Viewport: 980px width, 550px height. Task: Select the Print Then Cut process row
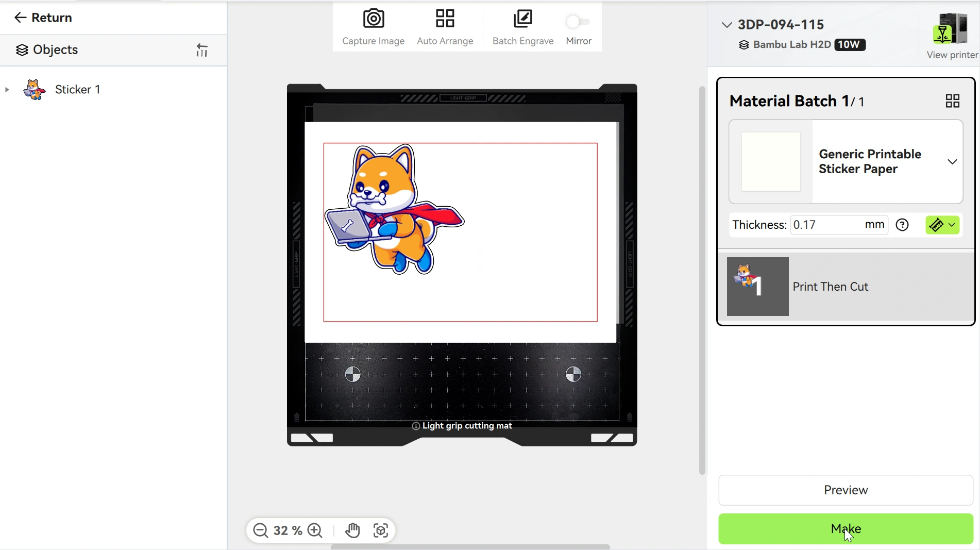click(846, 287)
